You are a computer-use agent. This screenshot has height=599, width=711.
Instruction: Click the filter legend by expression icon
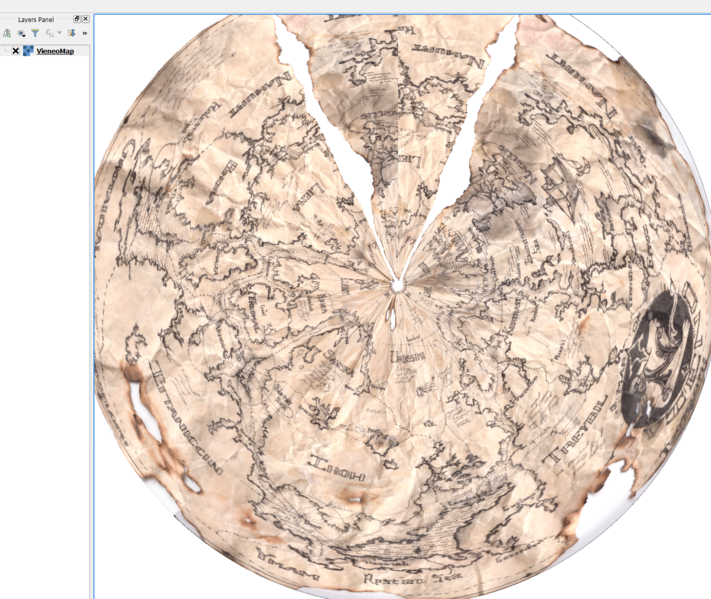pos(49,33)
